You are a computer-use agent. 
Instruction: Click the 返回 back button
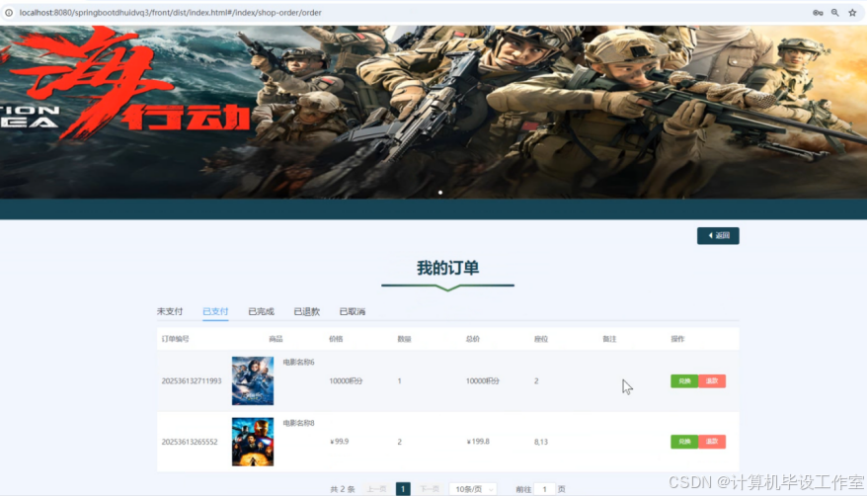tap(718, 235)
